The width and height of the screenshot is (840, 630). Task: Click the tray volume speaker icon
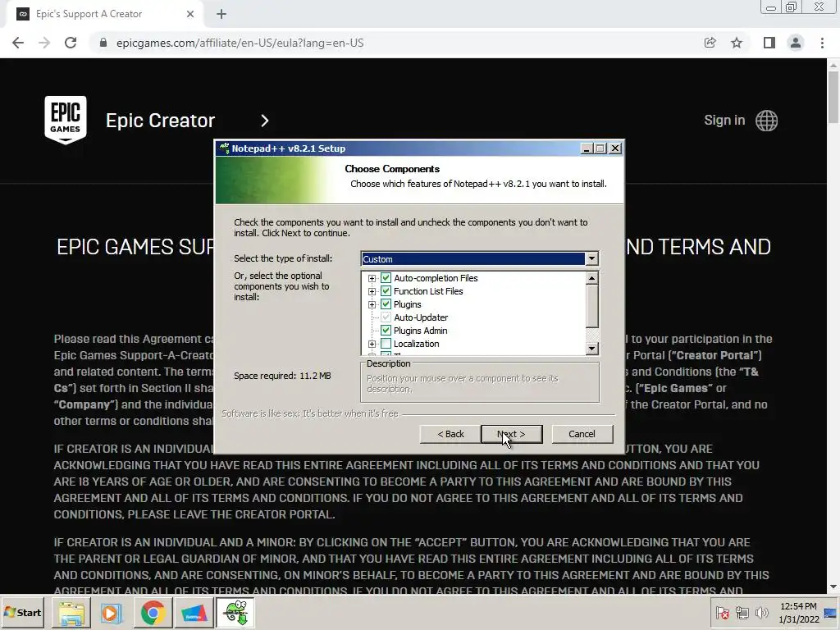click(761, 612)
